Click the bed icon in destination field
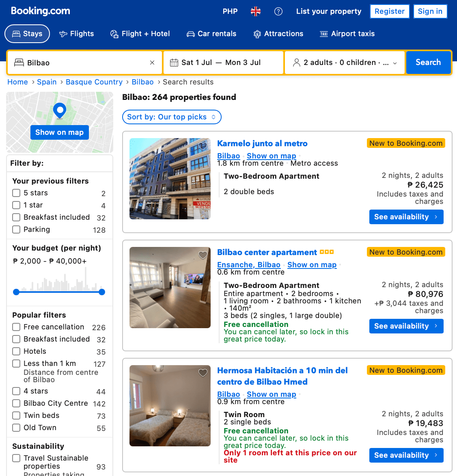 click(19, 63)
